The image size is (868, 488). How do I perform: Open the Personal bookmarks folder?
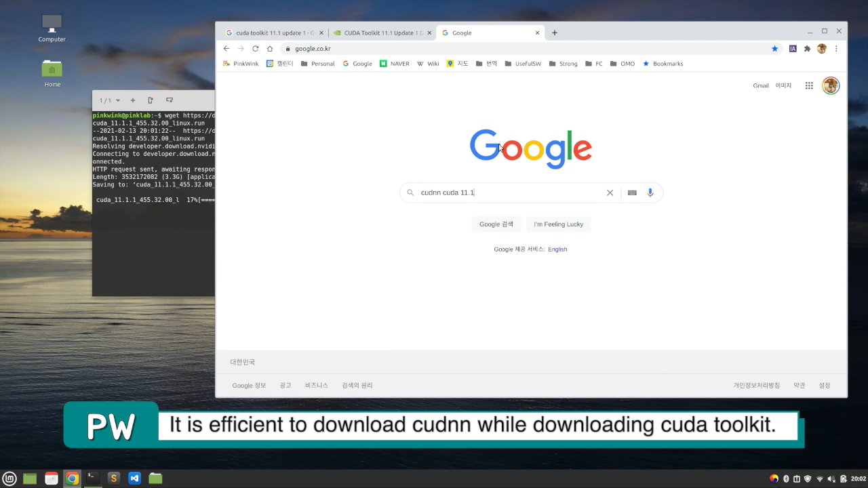click(x=317, y=64)
